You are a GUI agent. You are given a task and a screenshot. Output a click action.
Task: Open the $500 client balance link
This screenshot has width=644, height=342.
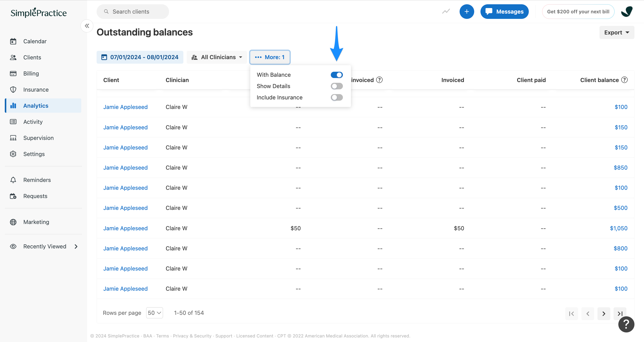(x=621, y=208)
